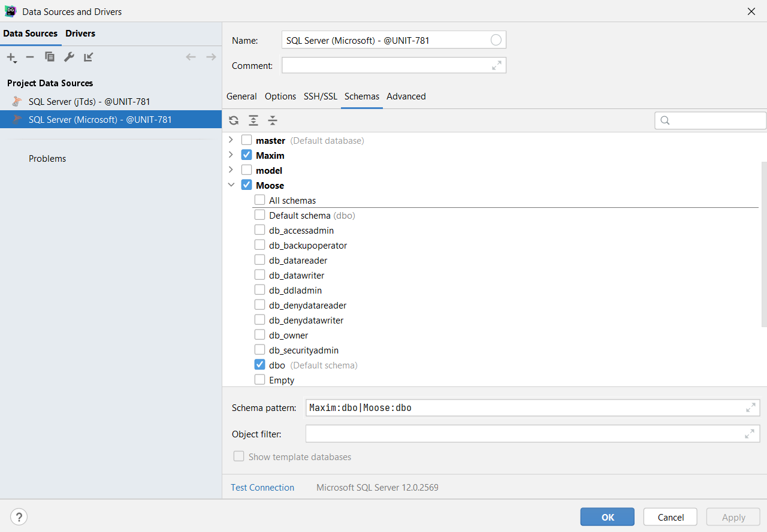The width and height of the screenshot is (767, 532).
Task: Select the Schemas tab
Action: (362, 96)
